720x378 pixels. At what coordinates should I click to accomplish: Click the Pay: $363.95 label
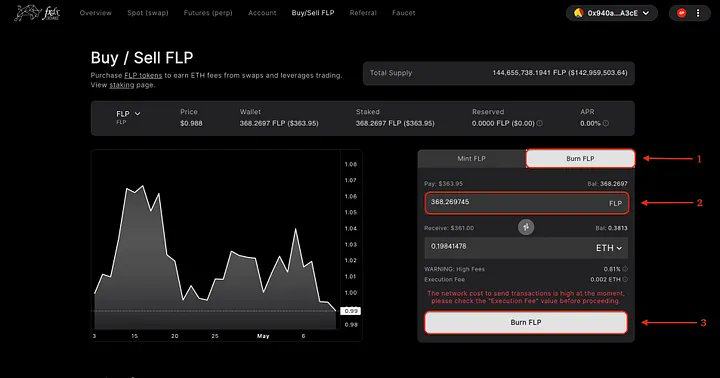pyautogui.click(x=444, y=183)
